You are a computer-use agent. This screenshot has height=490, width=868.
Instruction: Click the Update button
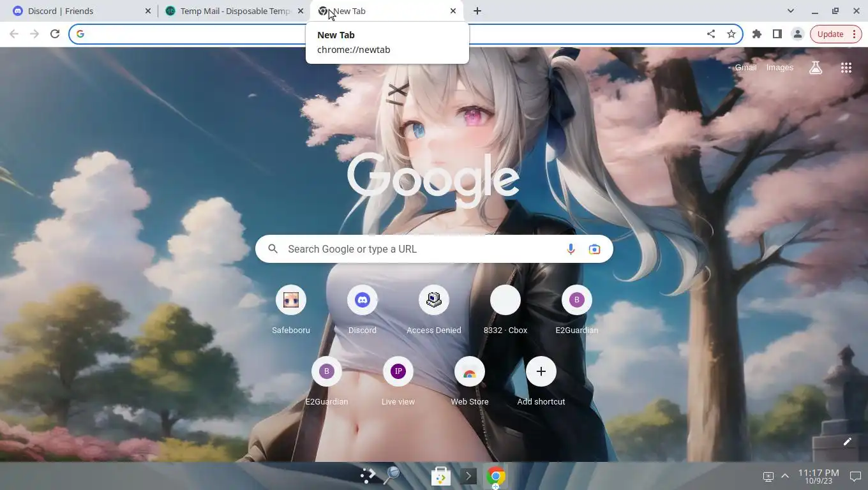(x=836, y=34)
